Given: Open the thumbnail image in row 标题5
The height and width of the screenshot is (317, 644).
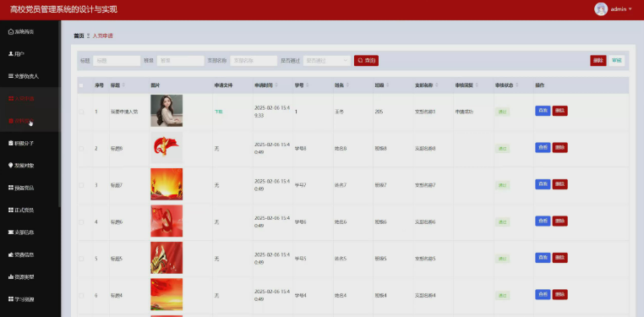Looking at the screenshot, I should pyautogui.click(x=166, y=258).
